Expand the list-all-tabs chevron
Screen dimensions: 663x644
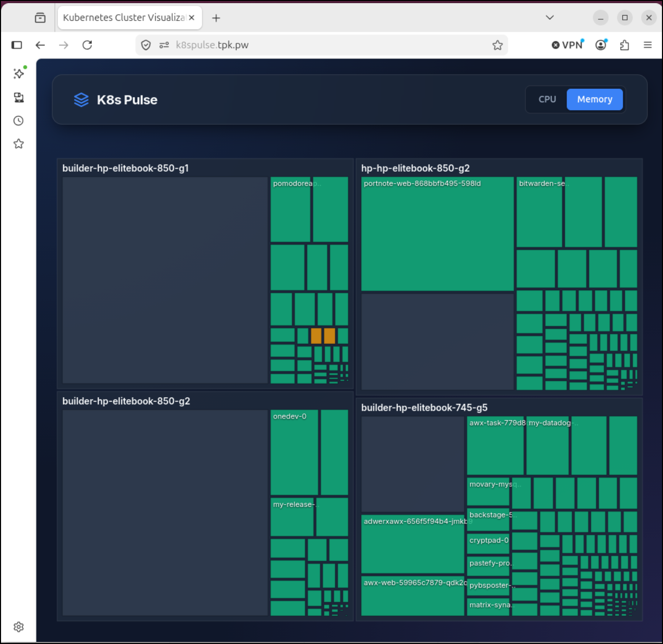tap(550, 18)
